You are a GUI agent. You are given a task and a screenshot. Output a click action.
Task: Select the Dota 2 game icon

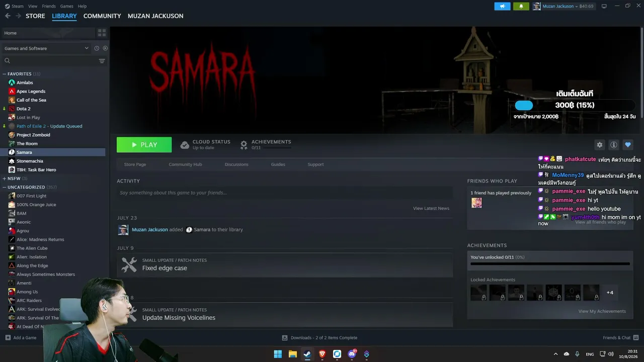pos(12,109)
